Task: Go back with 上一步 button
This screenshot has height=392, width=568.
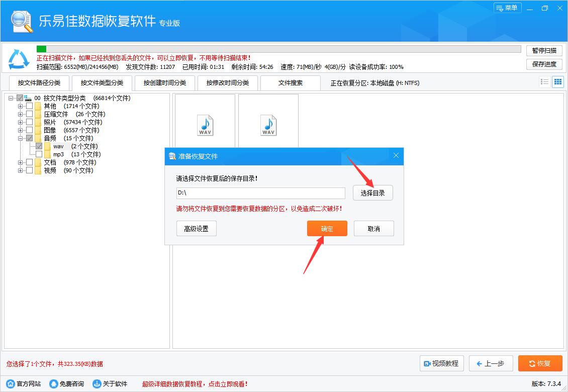Action: (491, 363)
